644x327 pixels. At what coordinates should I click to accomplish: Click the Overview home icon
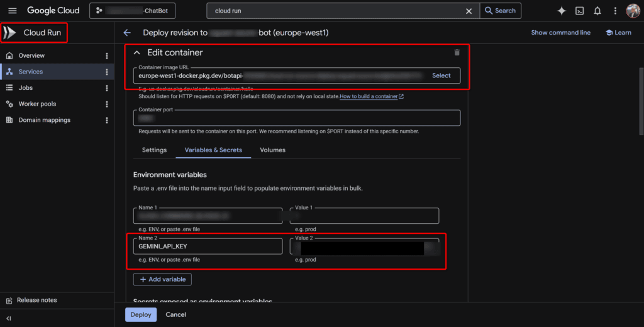pyautogui.click(x=9, y=55)
